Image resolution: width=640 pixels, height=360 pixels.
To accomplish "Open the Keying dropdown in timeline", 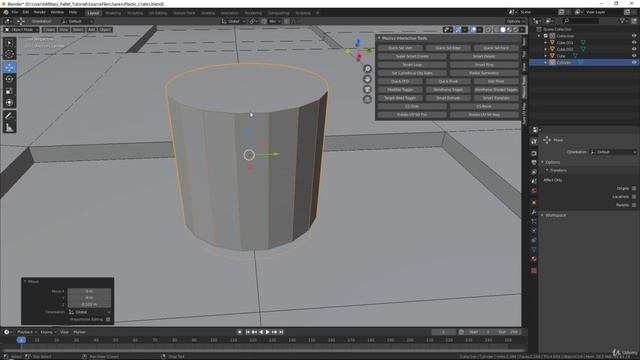I will [48, 332].
